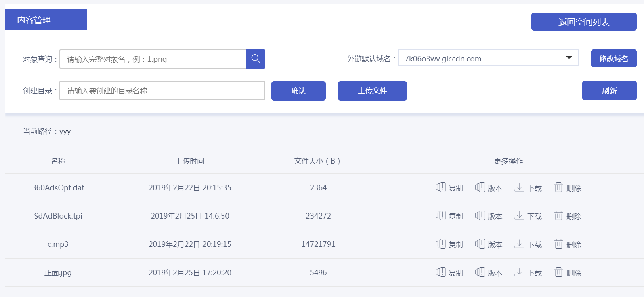Click download icon for 360AdsOpt.dat
The image size is (644, 297).
pyautogui.click(x=519, y=187)
